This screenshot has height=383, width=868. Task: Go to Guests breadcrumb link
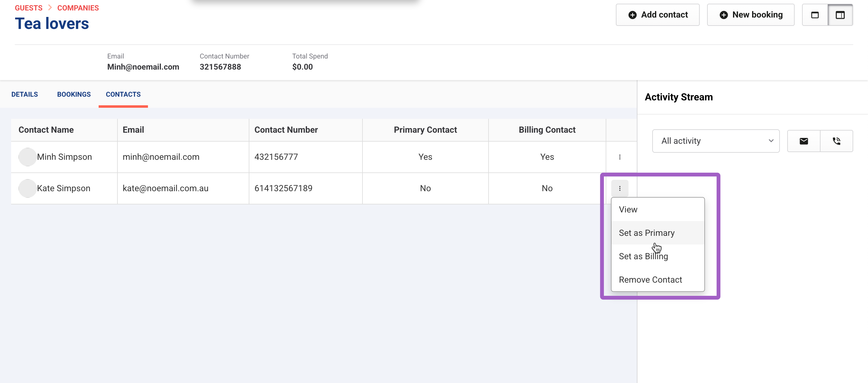28,8
